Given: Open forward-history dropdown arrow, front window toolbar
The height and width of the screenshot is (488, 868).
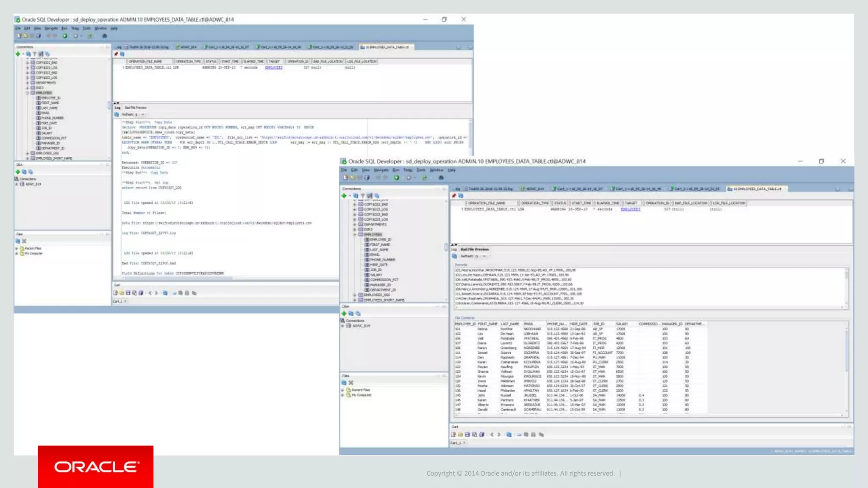Looking at the screenshot, I should click(415, 178).
